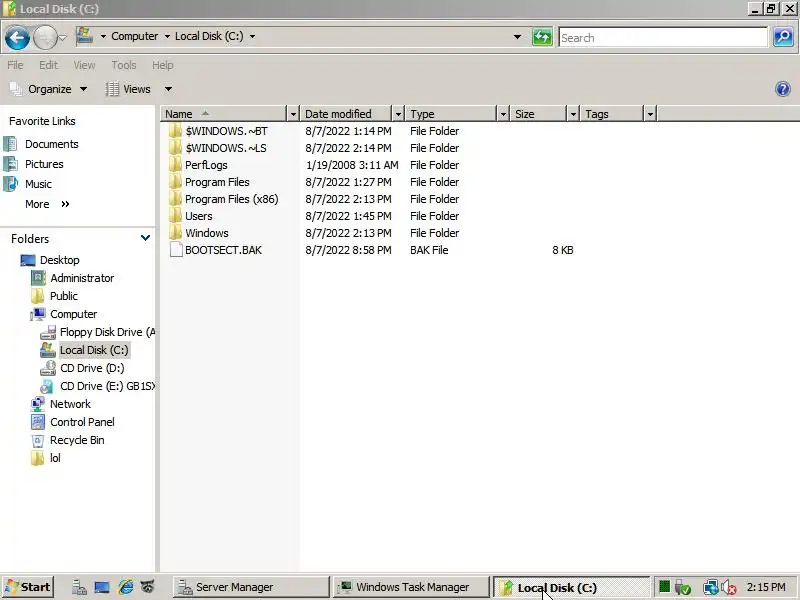Image resolution: width=800 pixels, height=600 pixels.
Task: Collapse the Folders pane chevron
Action: point(145,238)
